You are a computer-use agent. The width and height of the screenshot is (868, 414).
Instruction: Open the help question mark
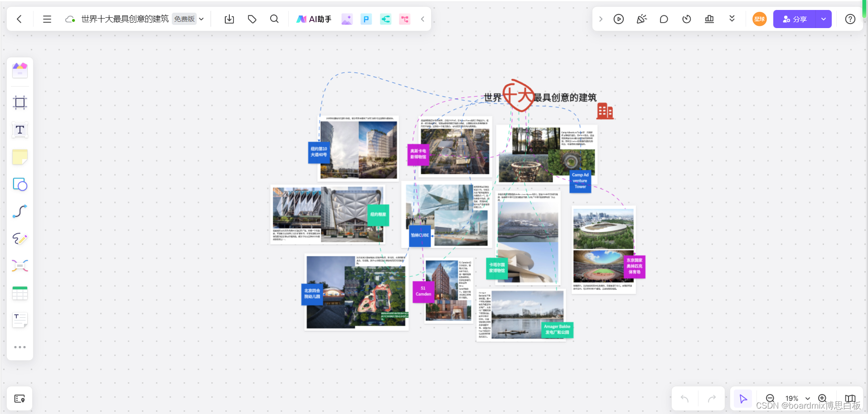pos(850,19)
